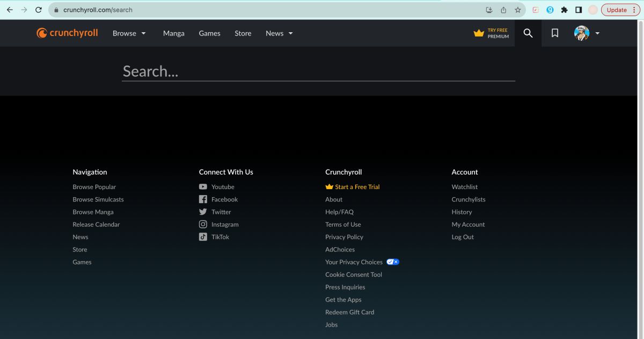Viewport: 644px width, 339px height.
Task: Click the Start a Free Trial link
Action: [x=357, y=187]
